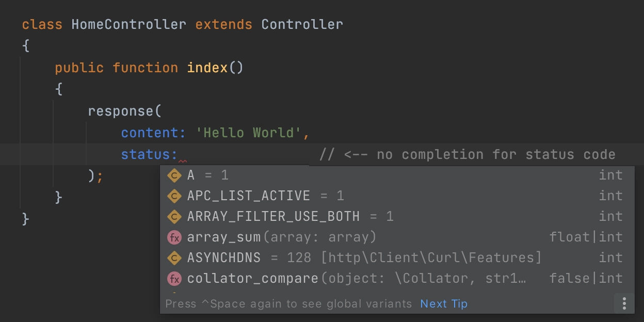
Task: Click the constant icon next to ASYNCHDNS
Action: coord(175,257)
